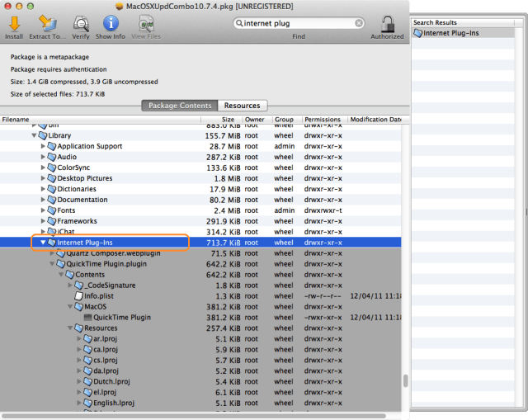Collapse the Contents folder

pyautogui.click(x=61, y=275)
